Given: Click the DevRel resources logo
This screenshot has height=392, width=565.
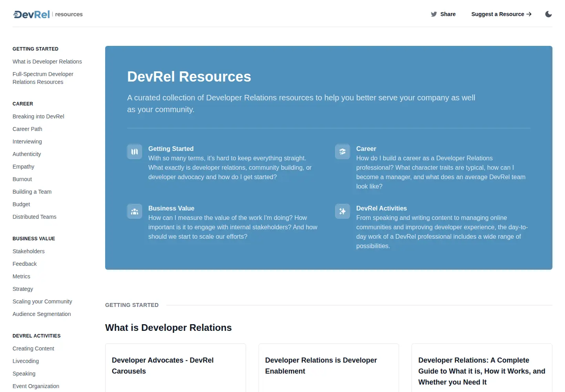Looking at the screenshot, I should (48, 15).
